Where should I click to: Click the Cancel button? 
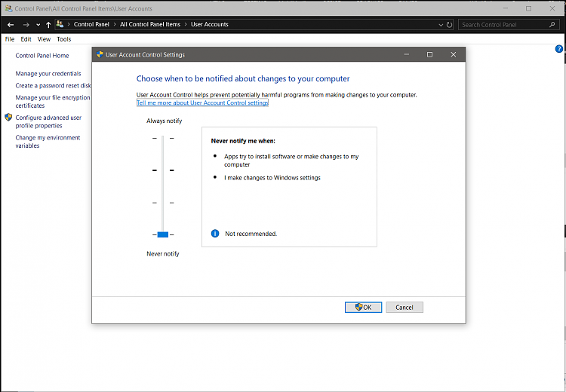pos(405,308)
